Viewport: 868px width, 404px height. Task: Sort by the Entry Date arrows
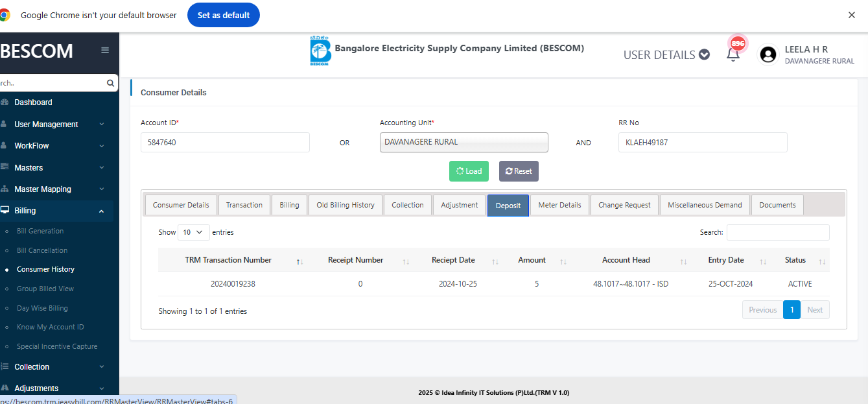(x=763, y=261)
